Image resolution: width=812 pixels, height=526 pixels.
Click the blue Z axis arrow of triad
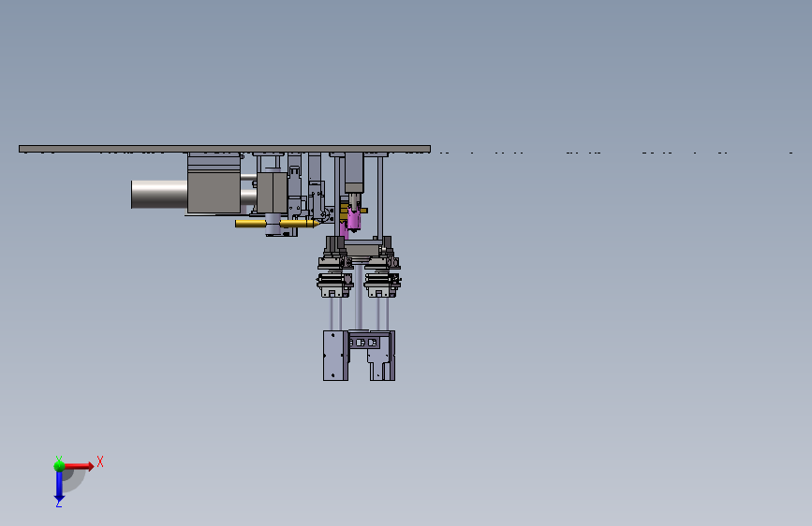coord(59,486)
